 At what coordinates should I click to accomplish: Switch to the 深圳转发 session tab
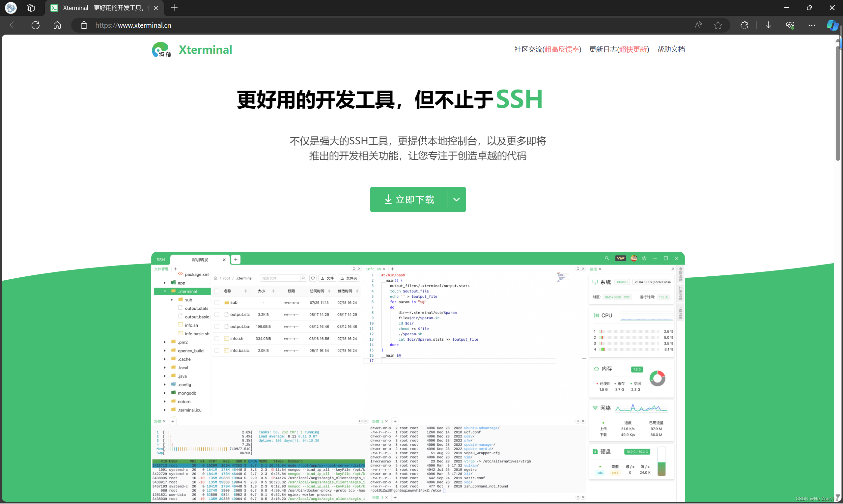coord(200,260)
